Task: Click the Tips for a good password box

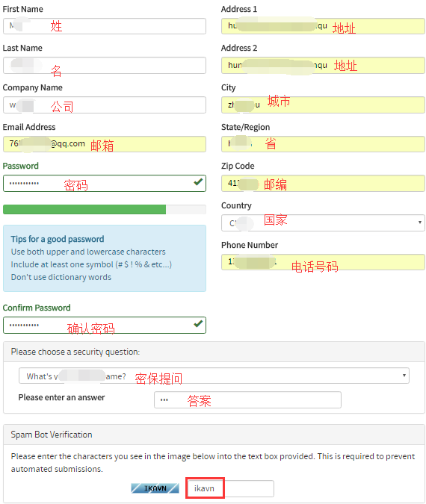Action: point(105,258)
